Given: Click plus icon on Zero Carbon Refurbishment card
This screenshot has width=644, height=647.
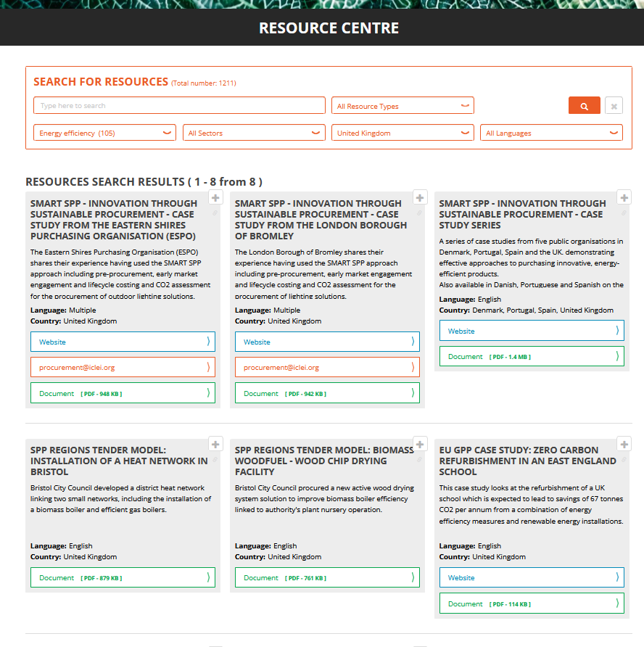Looking at the screenshot, I should click(624, 445).
